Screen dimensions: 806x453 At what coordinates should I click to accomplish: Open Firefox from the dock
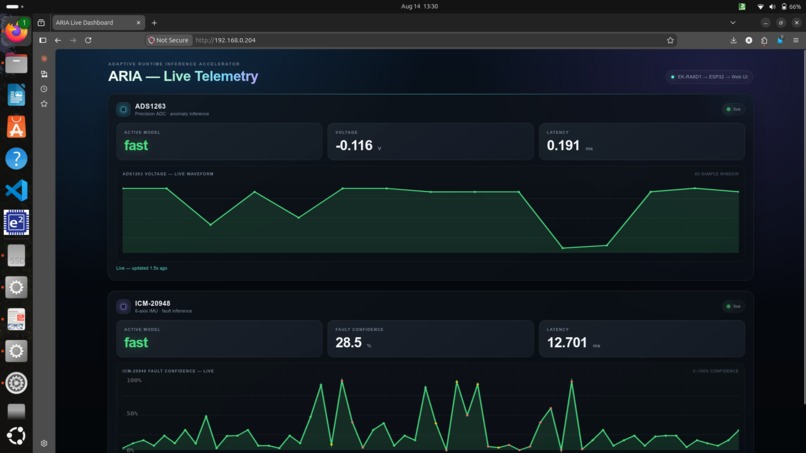[16, 32]
